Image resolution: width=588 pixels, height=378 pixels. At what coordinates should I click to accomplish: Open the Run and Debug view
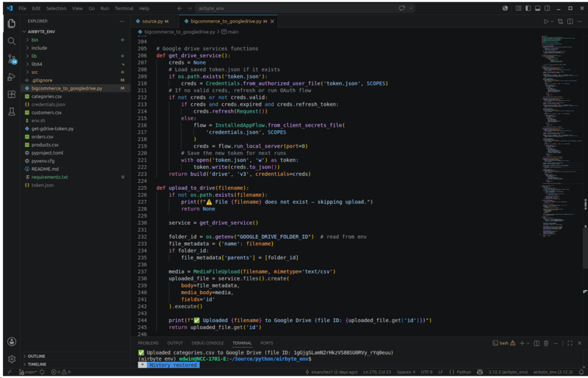[x=11, y=77]
